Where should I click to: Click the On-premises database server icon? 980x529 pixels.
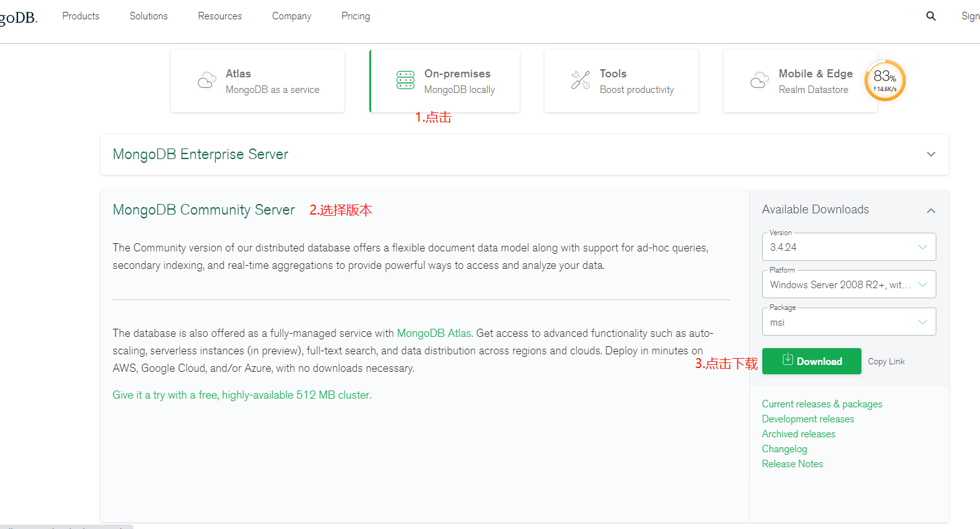405,80
